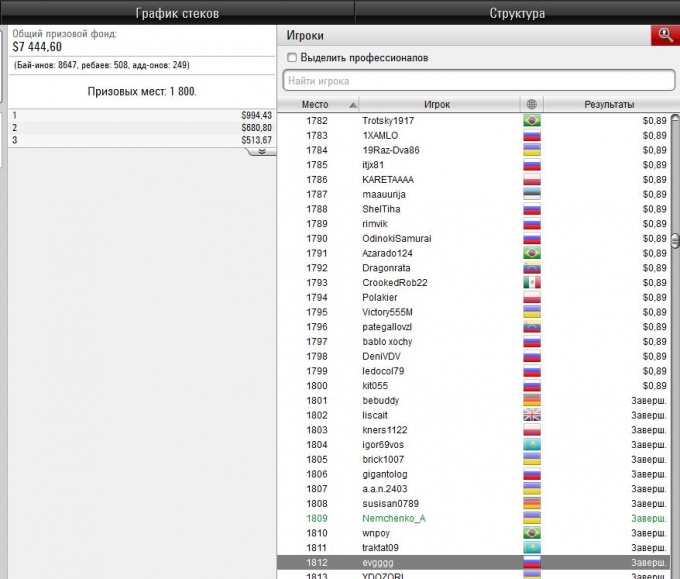Click Poland flag for kners1122
Viewport: 680px width, 579px height.
(x=532, y=430)
